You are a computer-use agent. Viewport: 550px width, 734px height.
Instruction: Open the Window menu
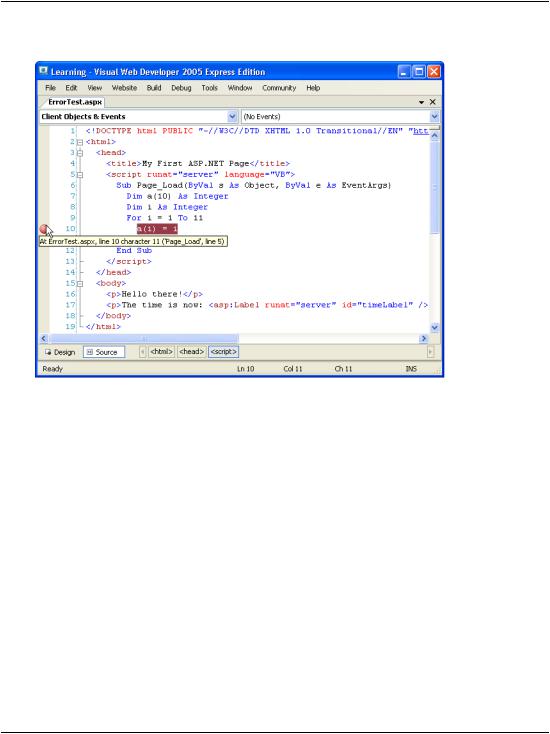(x=240, y=88)
